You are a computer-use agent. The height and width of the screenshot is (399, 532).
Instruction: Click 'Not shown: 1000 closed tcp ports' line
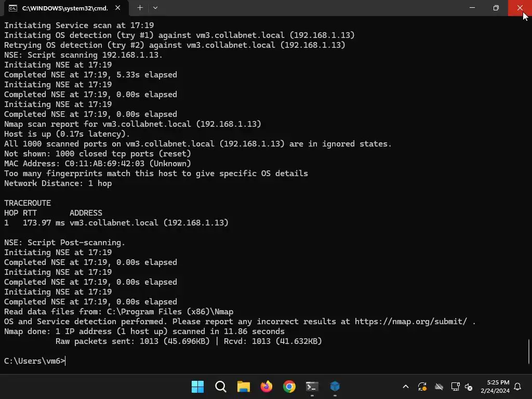[97, 153]
